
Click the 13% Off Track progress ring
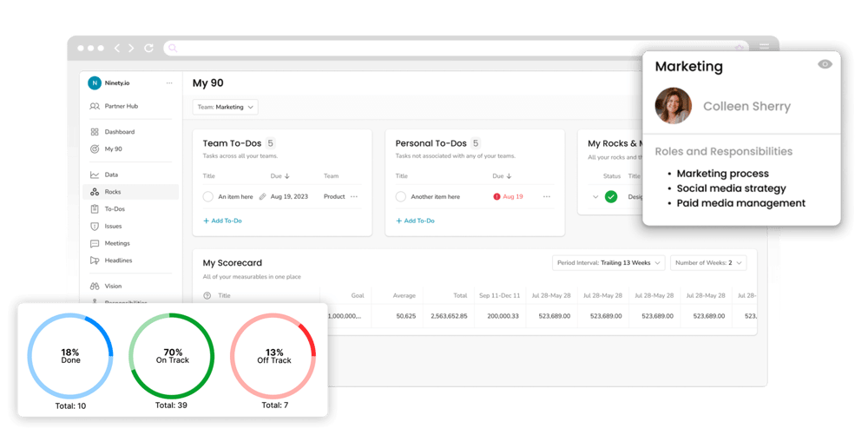[x=273, y=356]
